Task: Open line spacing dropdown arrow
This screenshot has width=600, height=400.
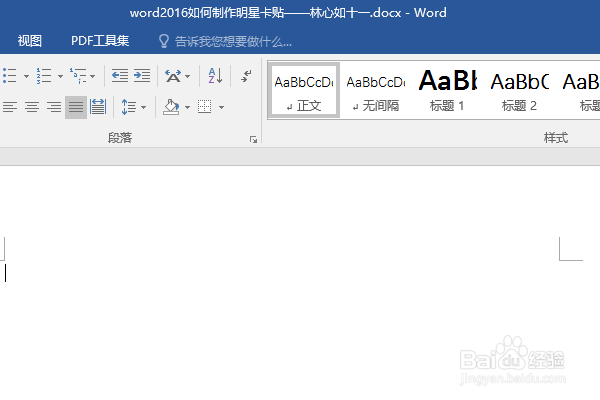Action: click(143, 107)
